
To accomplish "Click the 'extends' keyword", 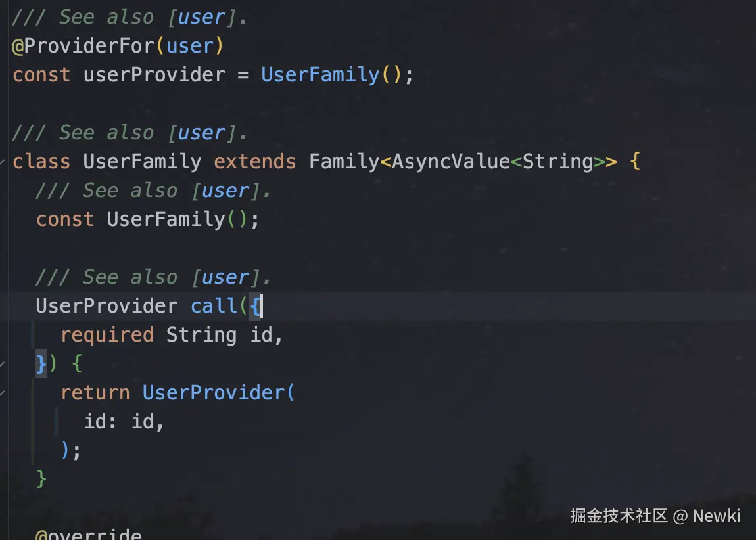I will pyautogui.click(x=254, y=162).
